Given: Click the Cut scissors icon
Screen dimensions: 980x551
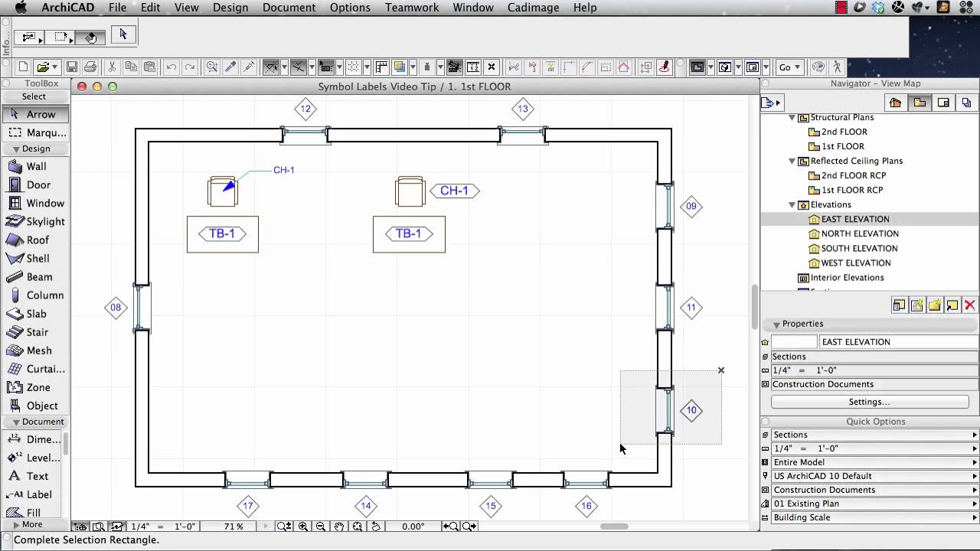Looking at the screenshot, I should point(113,67).
